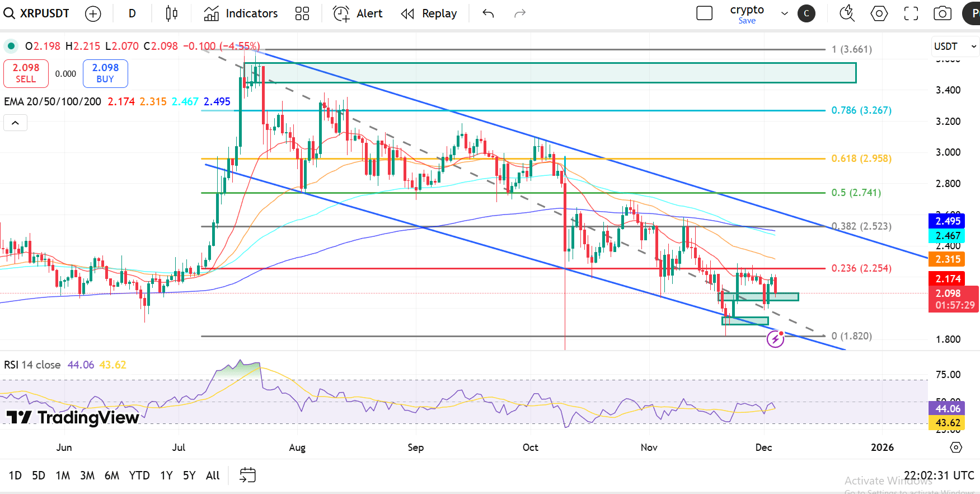Show All time range
This screenshot has width=980, height=494.
pos(213,476)
